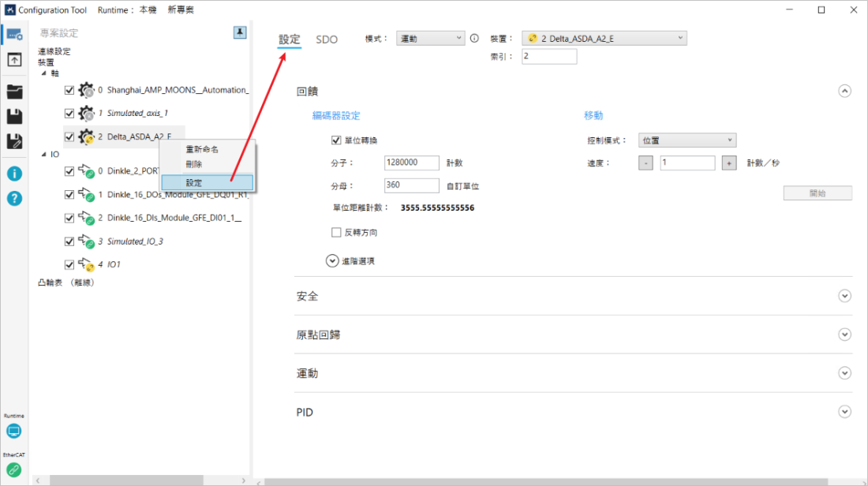Uncheck the Simulated_axis_1 checkbox
Image resolution: width=868 pixels, height=486 pixels.
pos(69,114)
